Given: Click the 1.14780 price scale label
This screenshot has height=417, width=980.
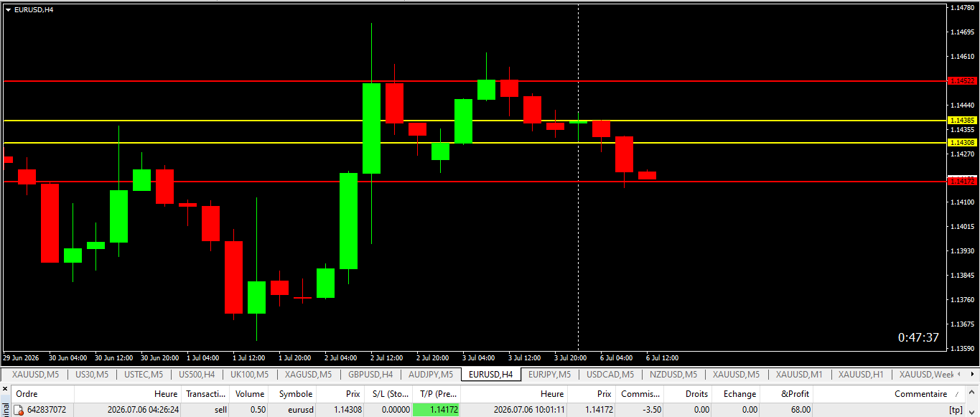Looking at the screenshot, I should [962, 8].
